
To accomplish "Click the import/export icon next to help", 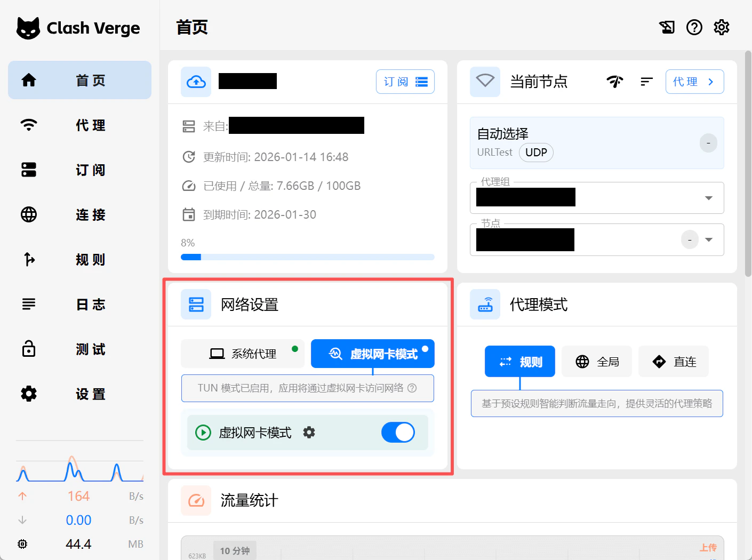I will (667, 27).
